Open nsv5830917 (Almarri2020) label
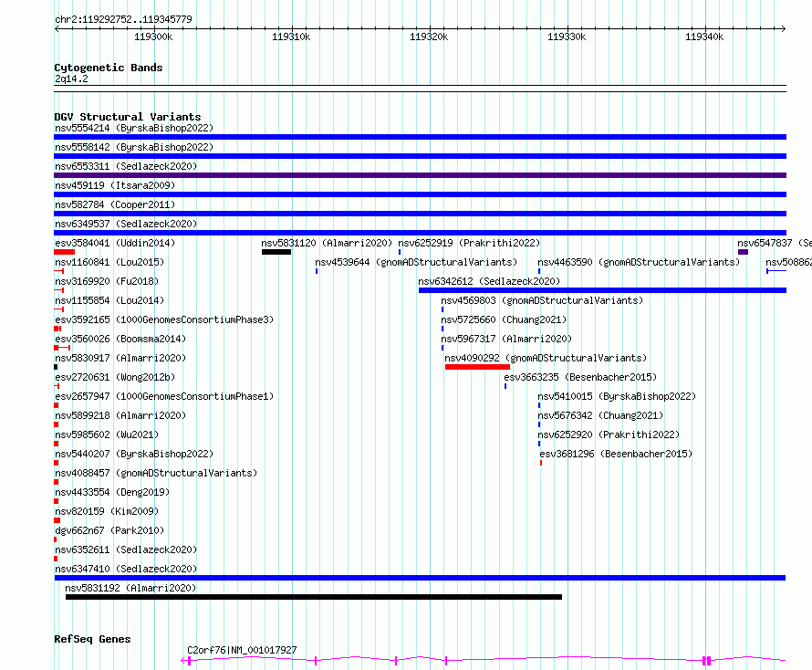Screen dimensions: 812x670 click(x=120, y=358)
